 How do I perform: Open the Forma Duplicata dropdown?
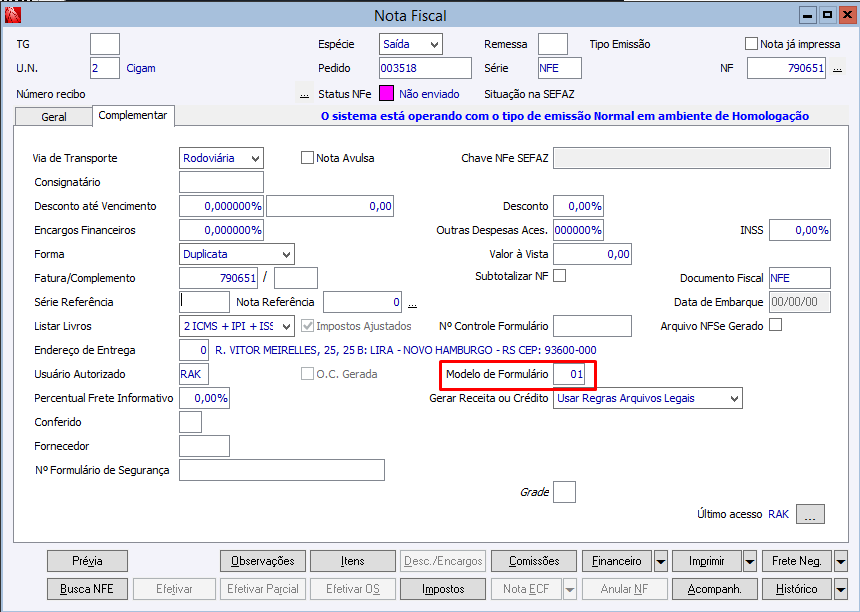point(237,254)
